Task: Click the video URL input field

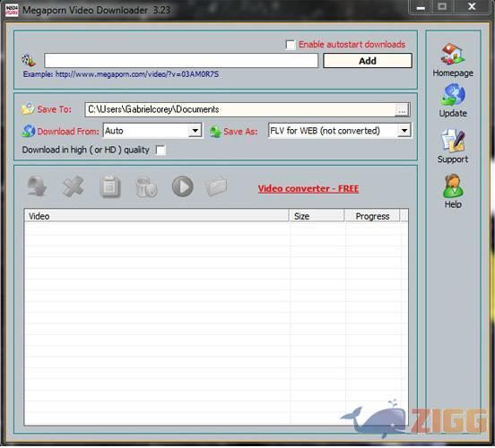Action: pos(181,61)
